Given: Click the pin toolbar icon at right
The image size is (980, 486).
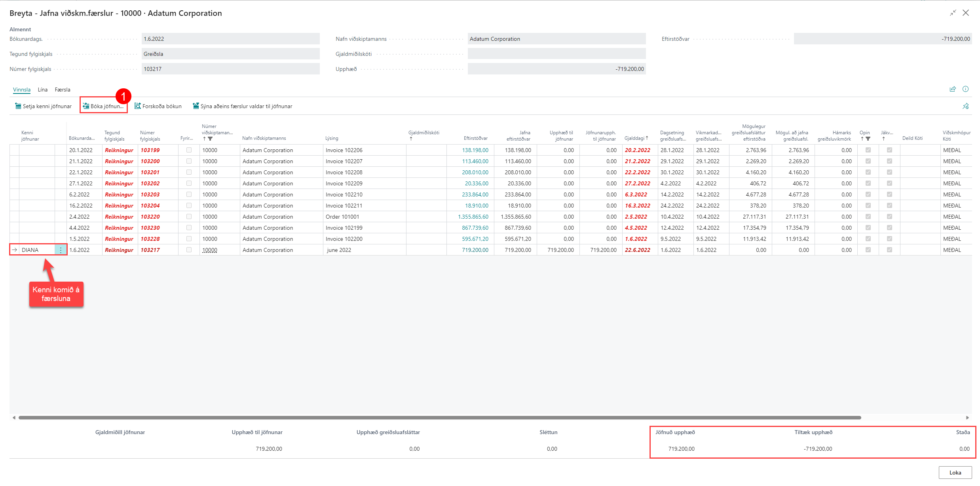Looking at the screenshot, I should (965, 106).
